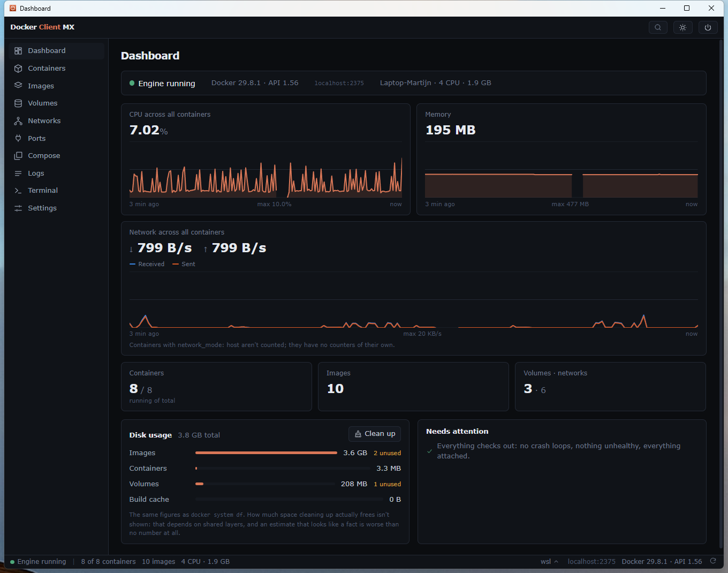Click the Containers cube icon in sidebar
The image size is (728, 573).
pos(18,69)
